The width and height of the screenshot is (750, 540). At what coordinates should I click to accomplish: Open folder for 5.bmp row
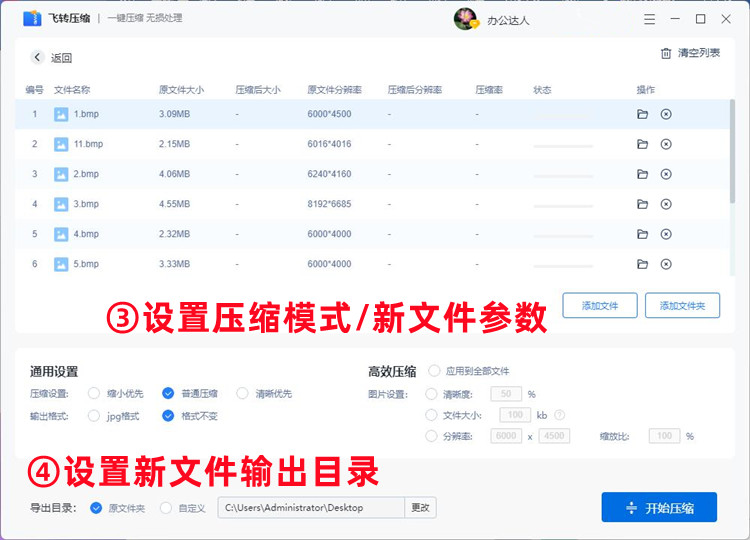coord(642,264)
